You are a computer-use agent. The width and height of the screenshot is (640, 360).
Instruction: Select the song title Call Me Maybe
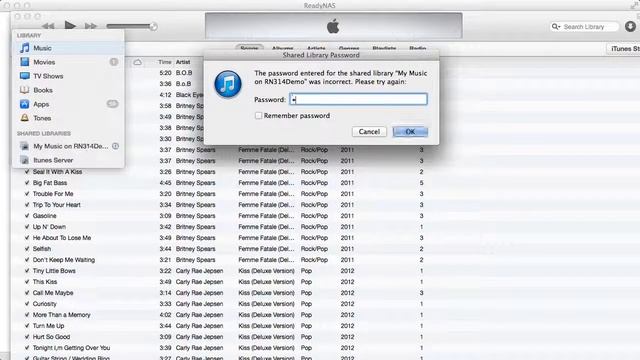click(53, 293)
